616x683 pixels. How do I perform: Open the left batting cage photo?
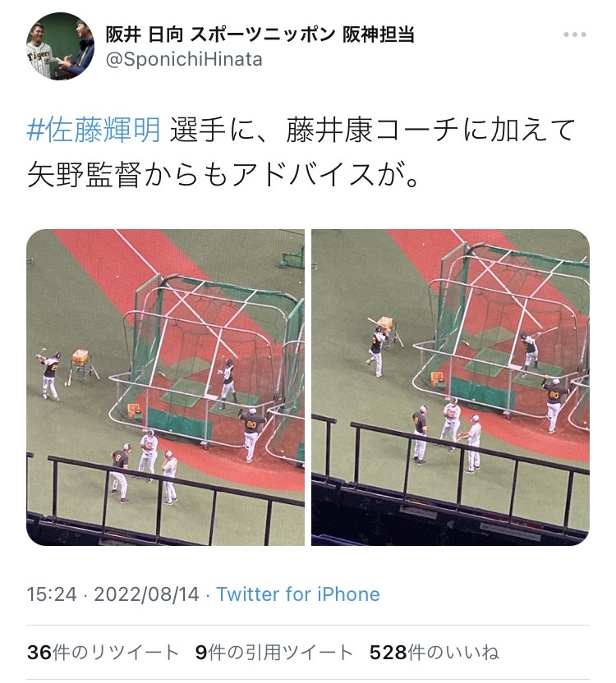165,387
